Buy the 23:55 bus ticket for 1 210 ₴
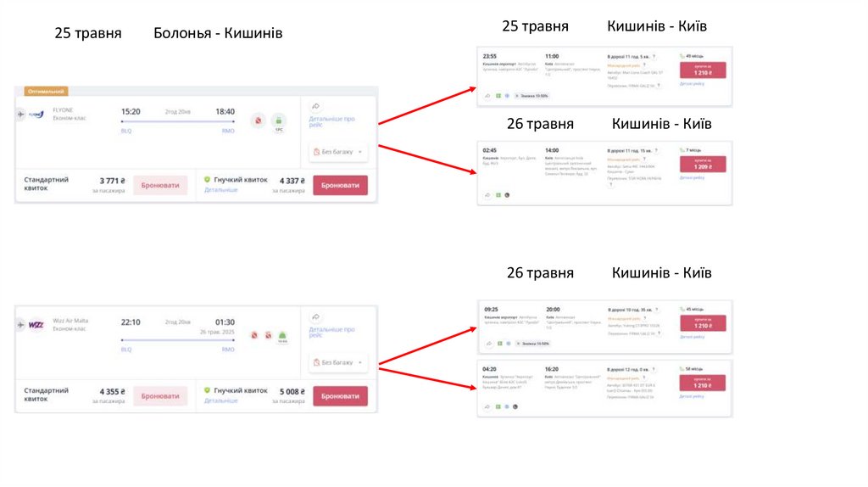The image size is (868, 487). tap(702, 70)
